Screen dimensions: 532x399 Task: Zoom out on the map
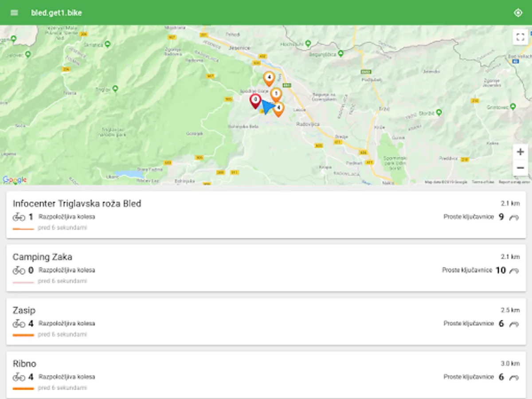[520, 168]
